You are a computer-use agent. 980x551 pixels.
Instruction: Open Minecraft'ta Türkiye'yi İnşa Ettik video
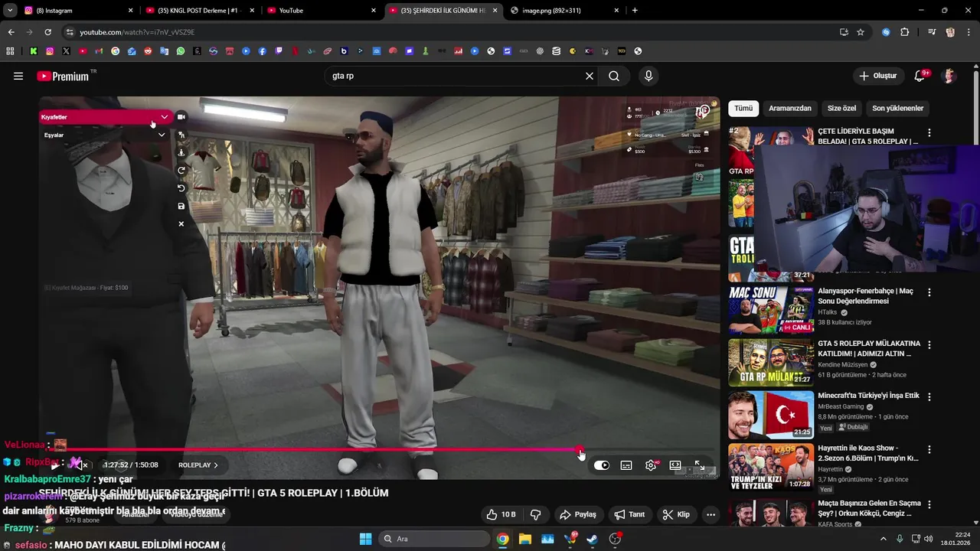point(771,415)
